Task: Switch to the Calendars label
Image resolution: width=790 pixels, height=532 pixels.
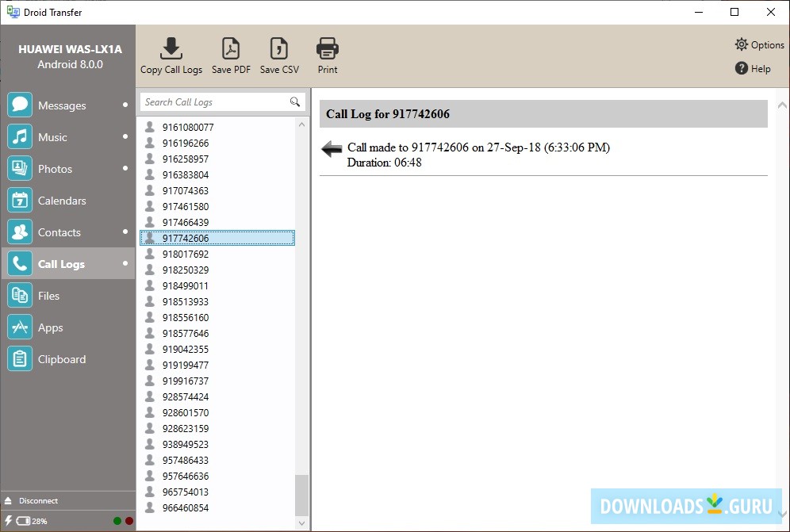Action: tap(62, 201)
